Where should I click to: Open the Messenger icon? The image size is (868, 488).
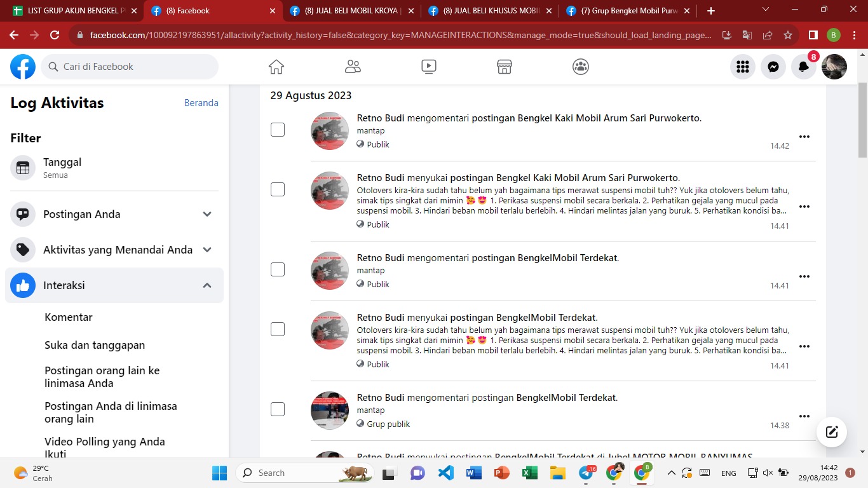(773, 67)
